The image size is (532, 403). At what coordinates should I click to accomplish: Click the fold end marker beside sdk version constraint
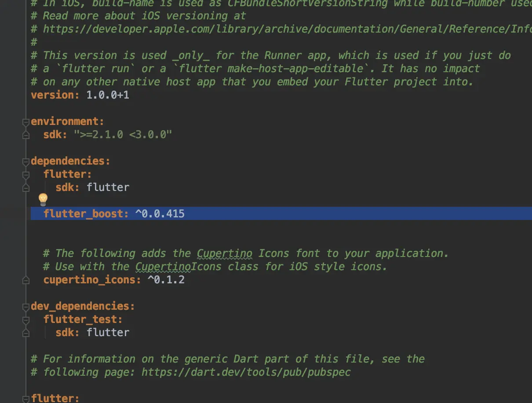click(x=26, y=134)
